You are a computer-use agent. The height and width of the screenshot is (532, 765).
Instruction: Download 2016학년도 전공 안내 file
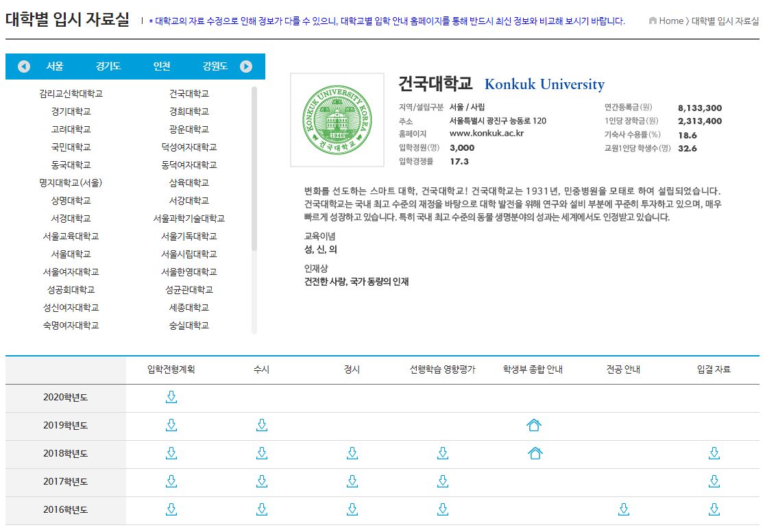click(x=624, y=509)
